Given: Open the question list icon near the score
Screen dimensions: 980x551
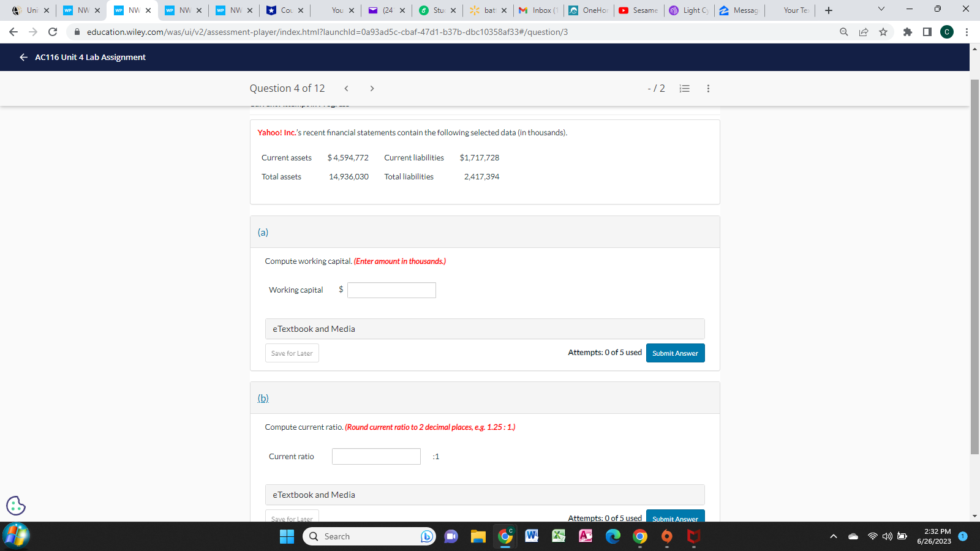Looking at the screenshot, I should coord(684,89).
